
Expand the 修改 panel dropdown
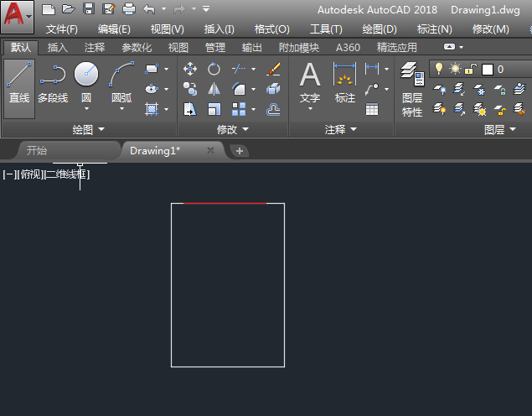point(233,130)
